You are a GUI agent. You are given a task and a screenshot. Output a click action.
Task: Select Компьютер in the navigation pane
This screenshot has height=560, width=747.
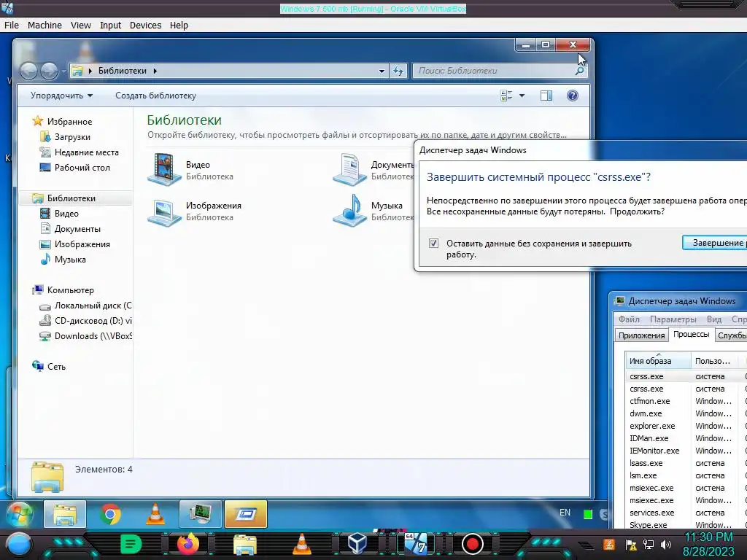tap(71, 290)
